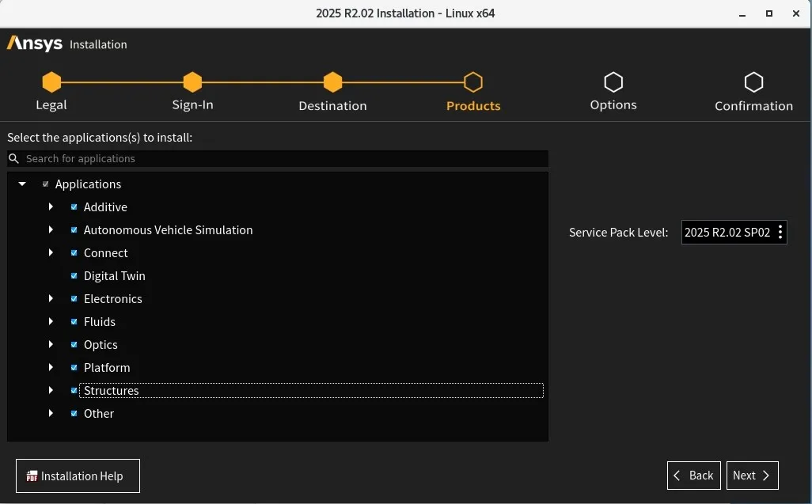The height and width of the screenshot is (504, 812).
Task: Click the Destination step hexagon icon
Action: tap(332, 81)
